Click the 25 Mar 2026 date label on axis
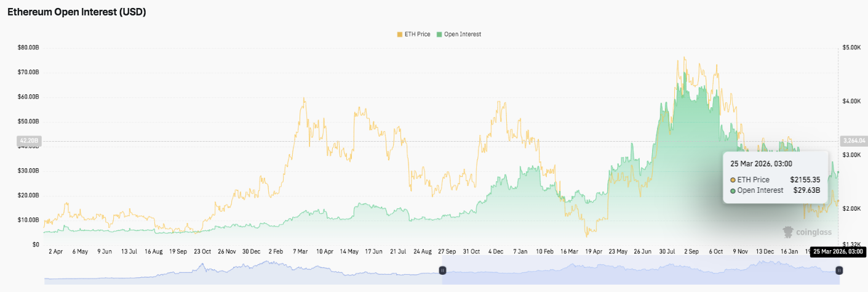This screenshot has height=292, width=868. [x=838, y=251]
